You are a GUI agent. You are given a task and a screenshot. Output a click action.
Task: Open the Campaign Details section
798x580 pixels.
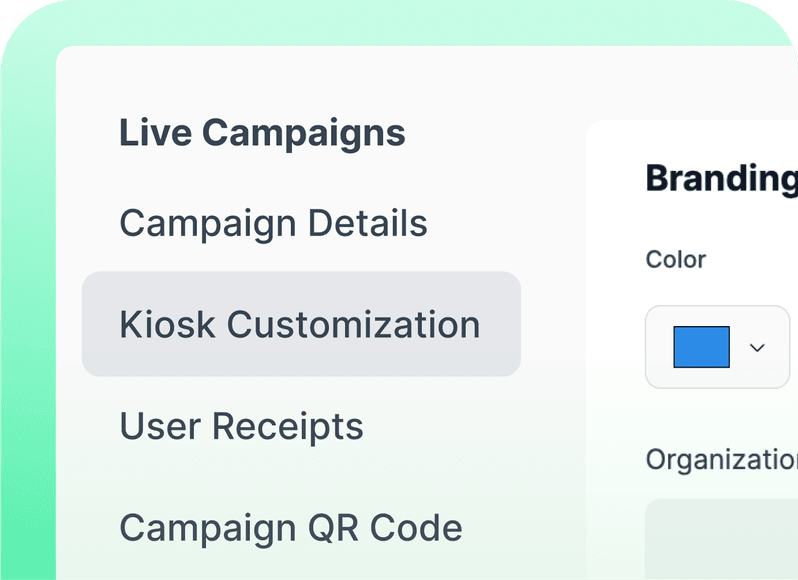(273, 223)
